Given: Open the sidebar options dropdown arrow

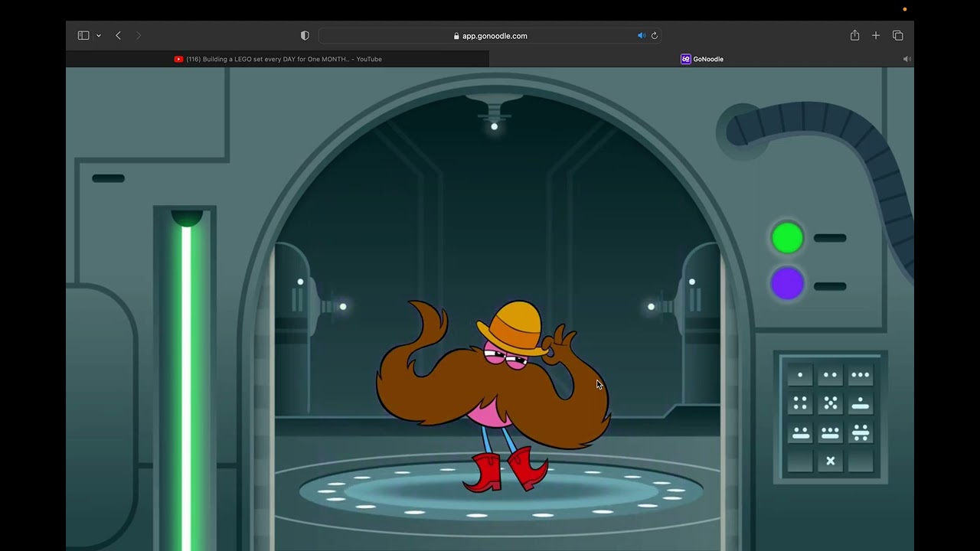Looking at the screenshot, I should pos(99,36).
